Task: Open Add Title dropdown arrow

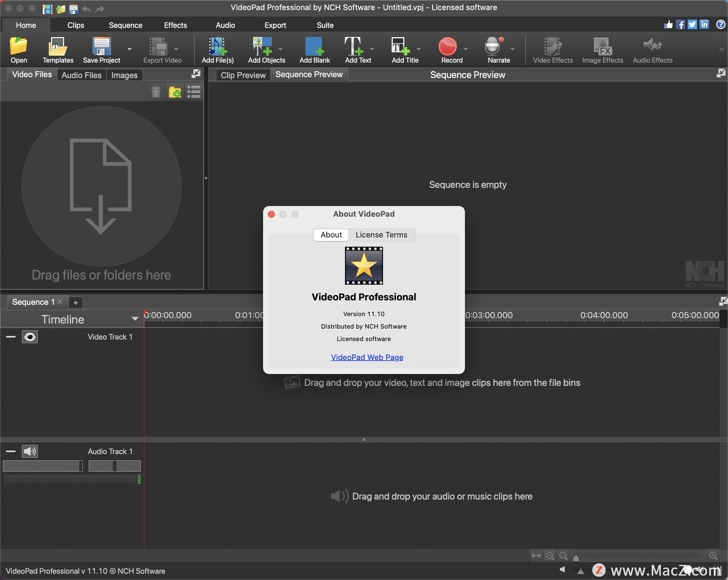Action: pyautogui.click(x=419, y=49)
